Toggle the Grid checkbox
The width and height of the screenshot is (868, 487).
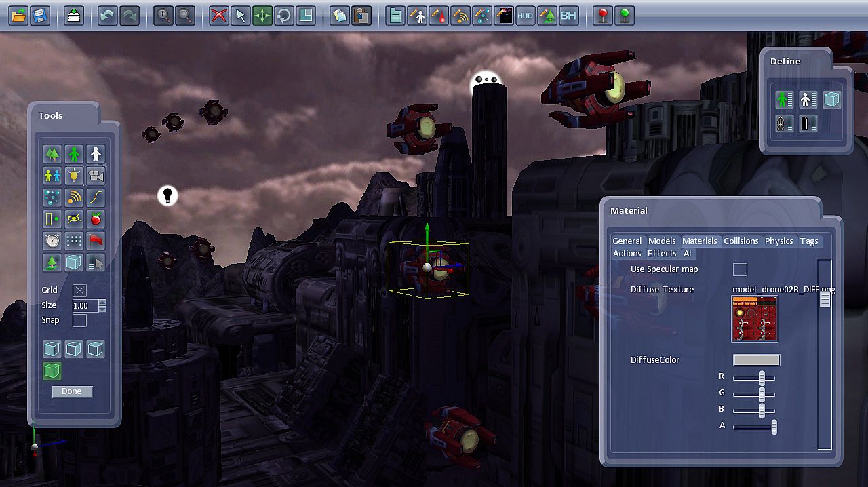coord(80,290)
